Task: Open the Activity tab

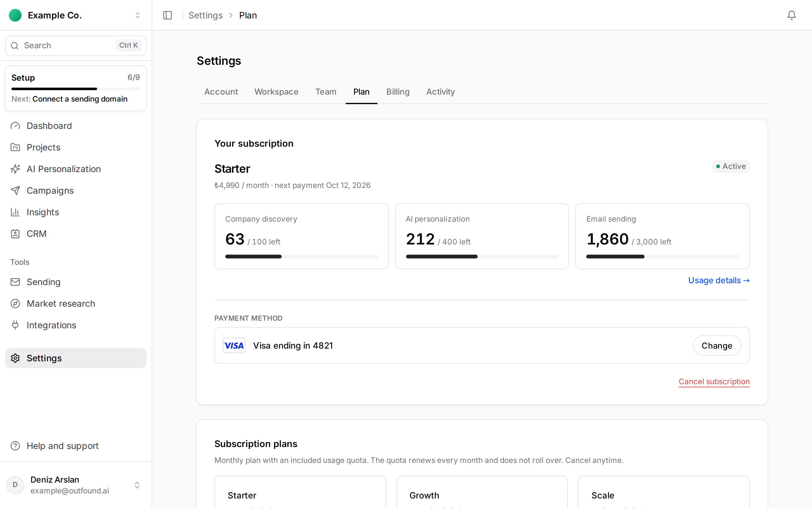Action: click(x=440, y=92)
